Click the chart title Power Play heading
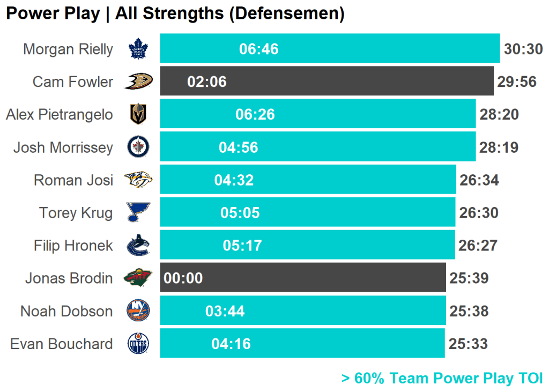This screenshot has width=549, height=392. coord(175,14)
